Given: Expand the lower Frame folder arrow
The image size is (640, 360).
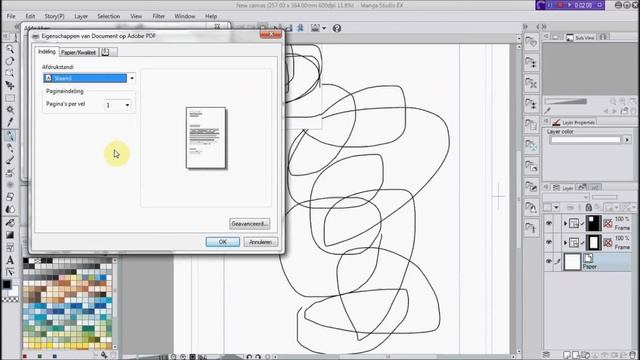Looking at the screenshot, I should [x=565, y=243].
